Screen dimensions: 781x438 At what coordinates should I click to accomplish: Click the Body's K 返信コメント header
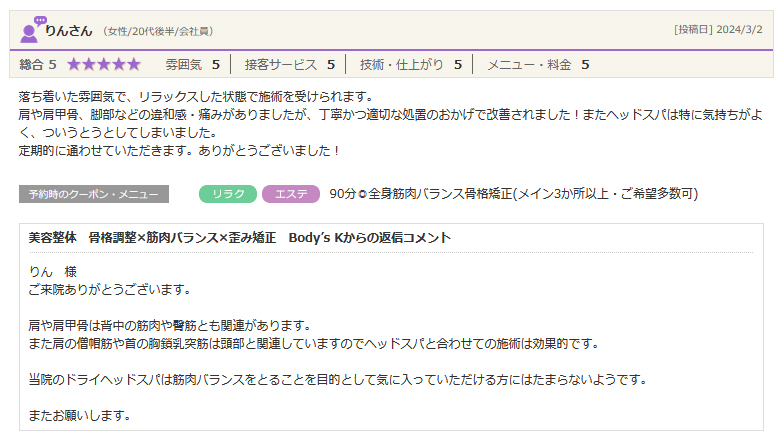click(x=240, y=238)
